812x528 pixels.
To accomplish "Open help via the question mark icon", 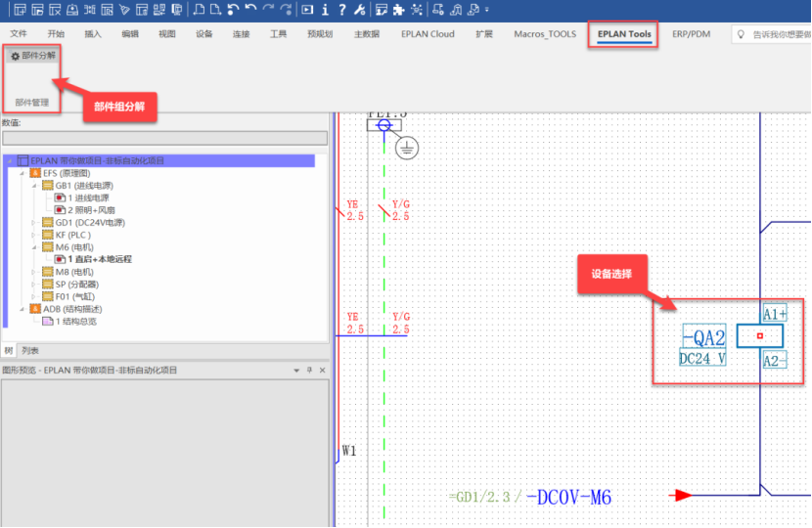I will tap(341, 10).
